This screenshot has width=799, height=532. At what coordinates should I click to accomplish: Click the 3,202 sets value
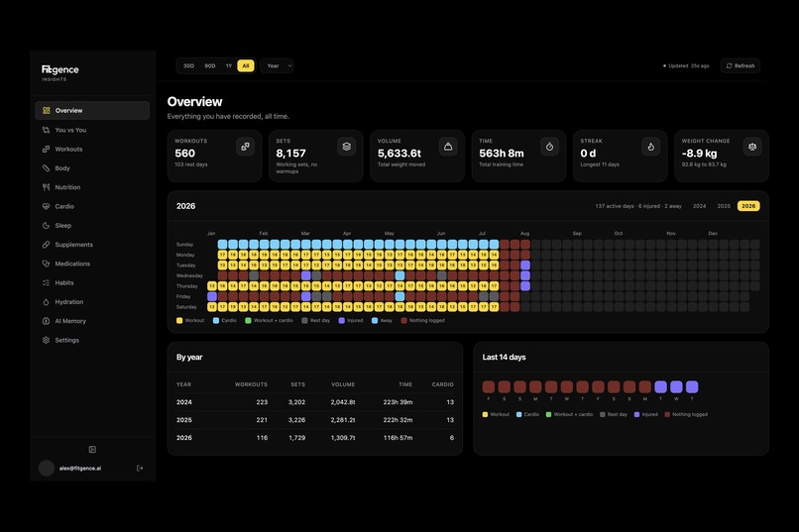296,402
